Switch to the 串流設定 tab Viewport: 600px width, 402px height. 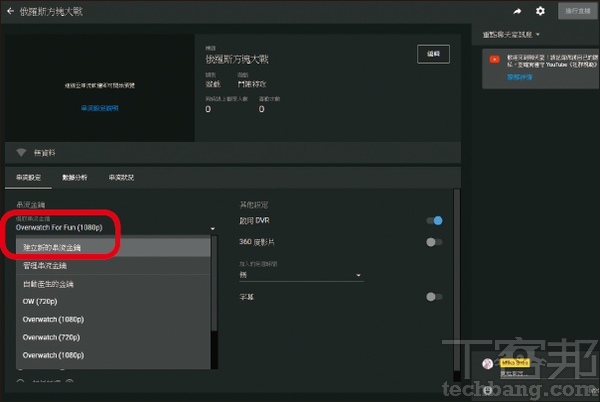[x=28, y=177]
